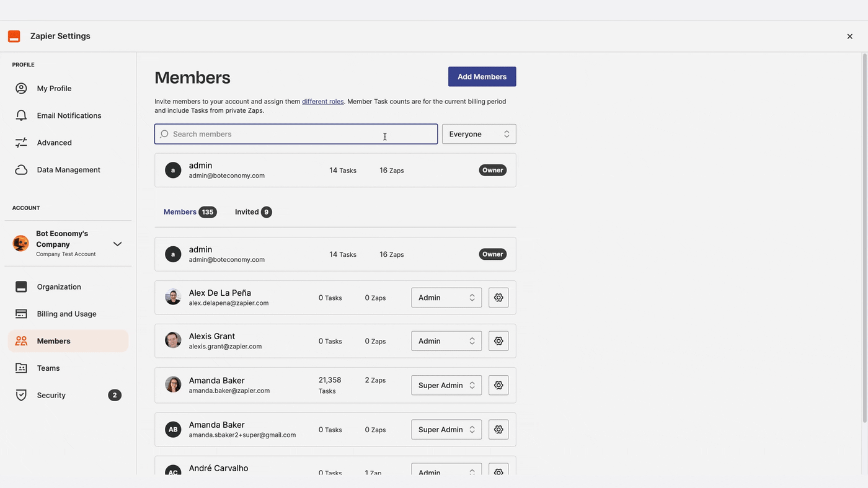Change Alexis Grant's Admin role dropdown
Image resolution: width=868 pixels, height=488 pixels.
coord(446,341)
